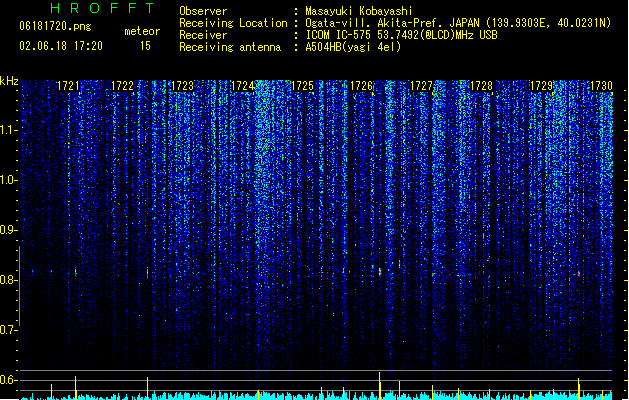Click the 1728 time marker
This screenshot has height=400, width=629.
pyautogui.click(x=481, y=86)
